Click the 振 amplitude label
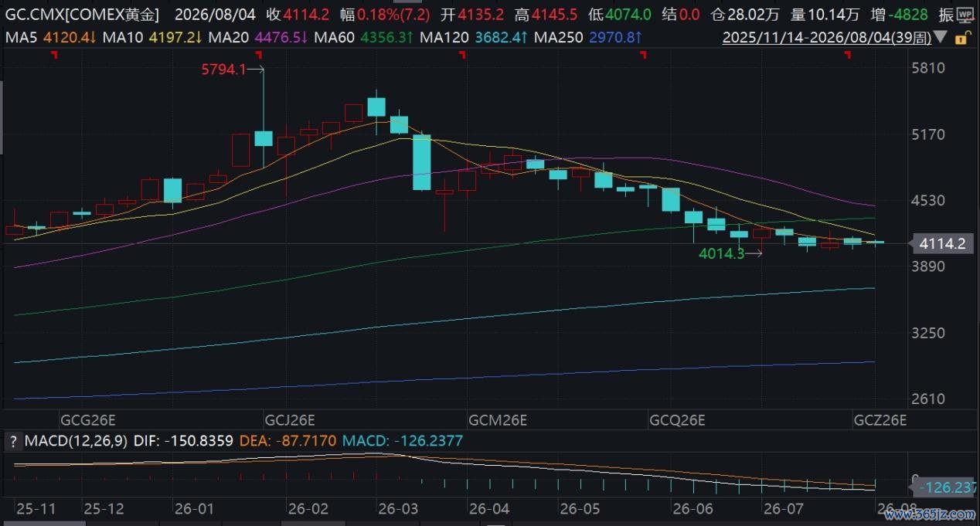This screenshot has width=980, height=526. [x=947, y=15]
